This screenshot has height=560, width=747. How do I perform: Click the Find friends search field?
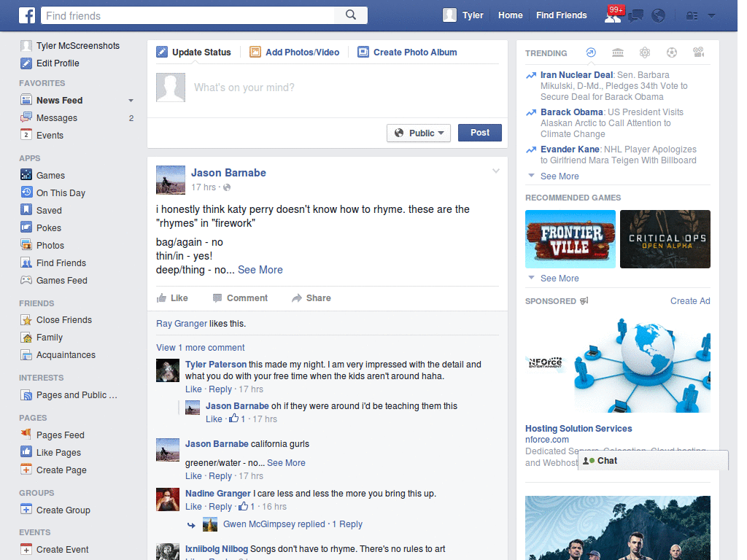click(x=188, y=16)
